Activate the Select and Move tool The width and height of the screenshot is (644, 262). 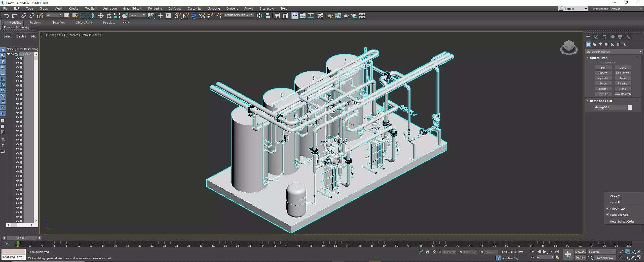[101, 16]
